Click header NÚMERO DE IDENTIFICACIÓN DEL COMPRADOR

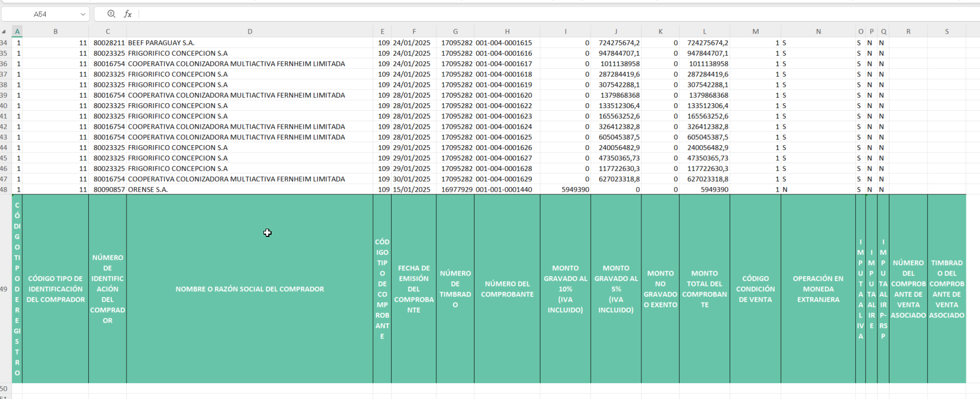[x=107, y=289]
